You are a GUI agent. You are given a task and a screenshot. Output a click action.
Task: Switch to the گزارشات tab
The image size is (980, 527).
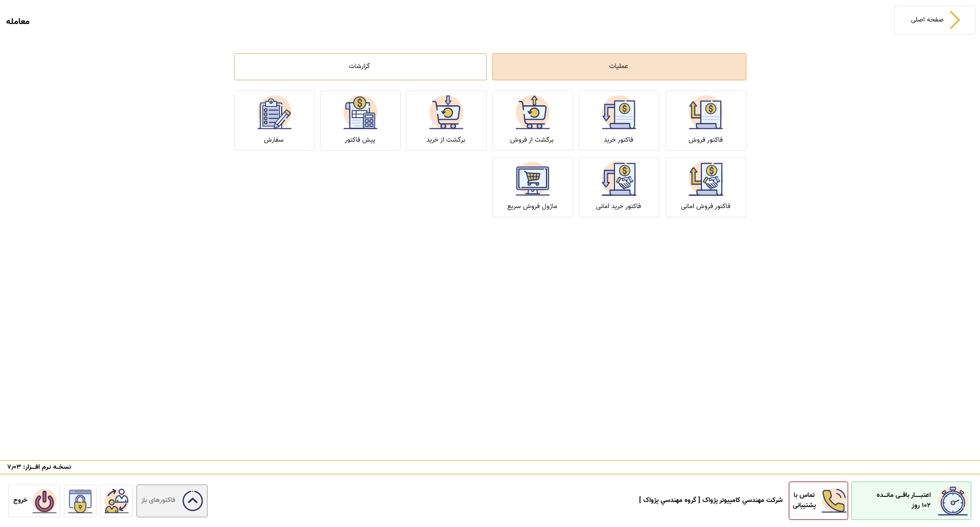tap(360, 66)
